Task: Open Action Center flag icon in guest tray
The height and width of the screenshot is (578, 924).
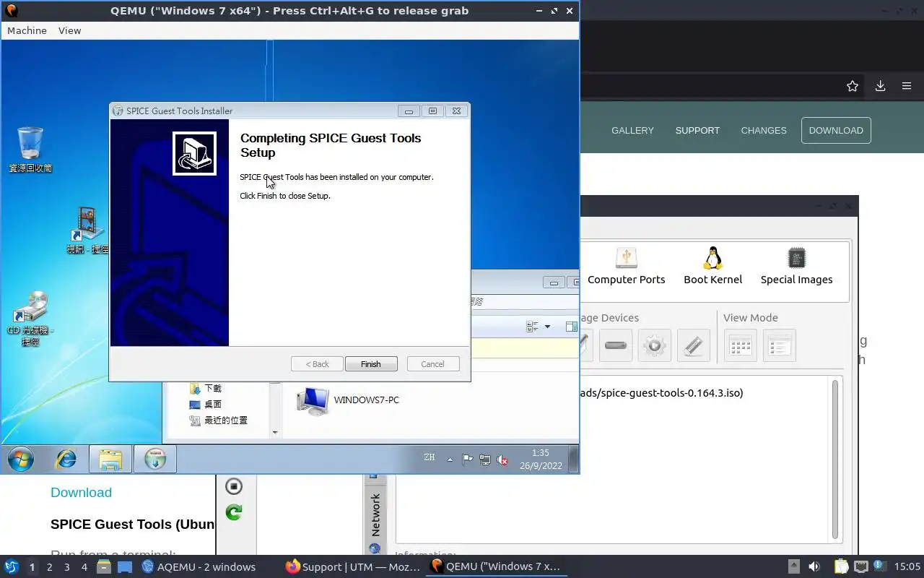Action: (467, 460)
